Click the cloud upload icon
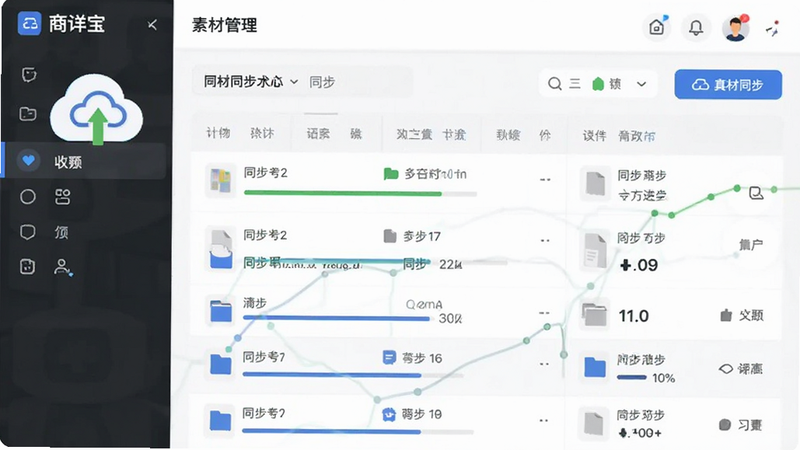This screenshot has width=800, height=450. [96, 109]
